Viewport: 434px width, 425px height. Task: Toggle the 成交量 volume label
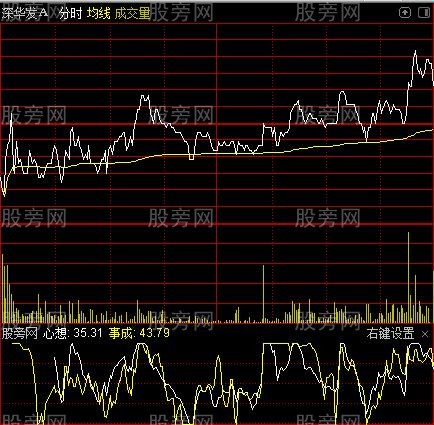coord(132,13)
